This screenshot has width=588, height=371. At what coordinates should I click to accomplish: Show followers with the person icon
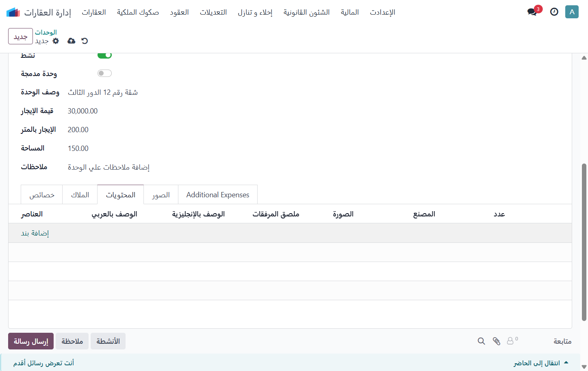tap(512, 341)
